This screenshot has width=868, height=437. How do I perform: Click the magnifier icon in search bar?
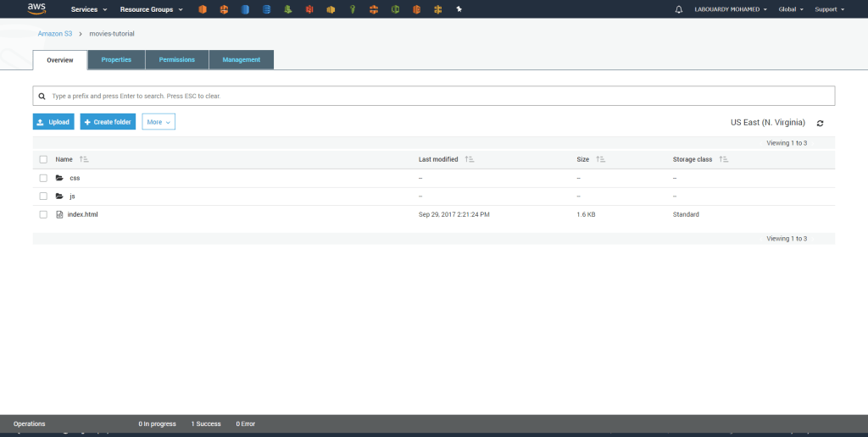[42, 97]
